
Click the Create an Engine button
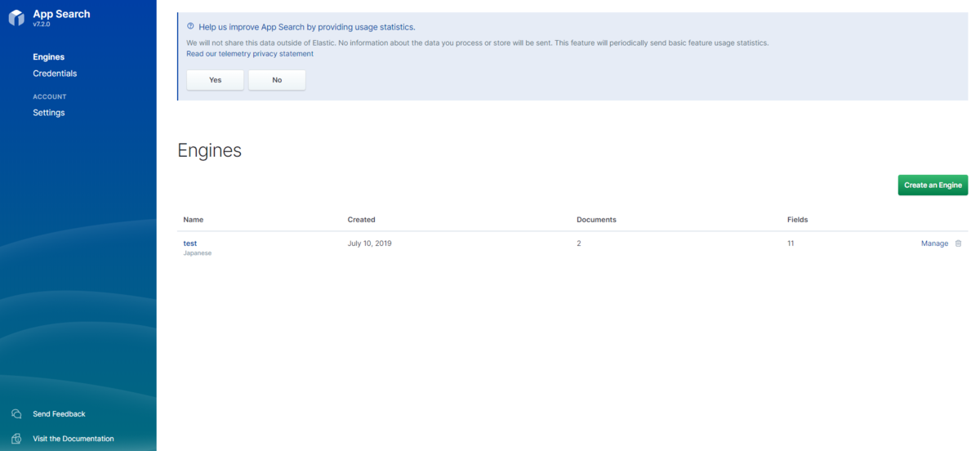[x=933, y=185]
